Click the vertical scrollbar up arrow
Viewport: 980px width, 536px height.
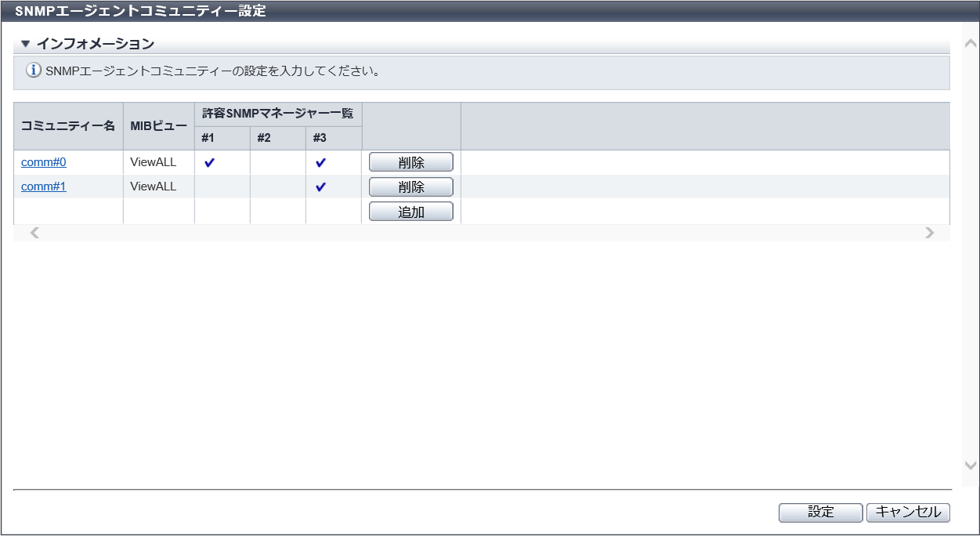(971, 43)
